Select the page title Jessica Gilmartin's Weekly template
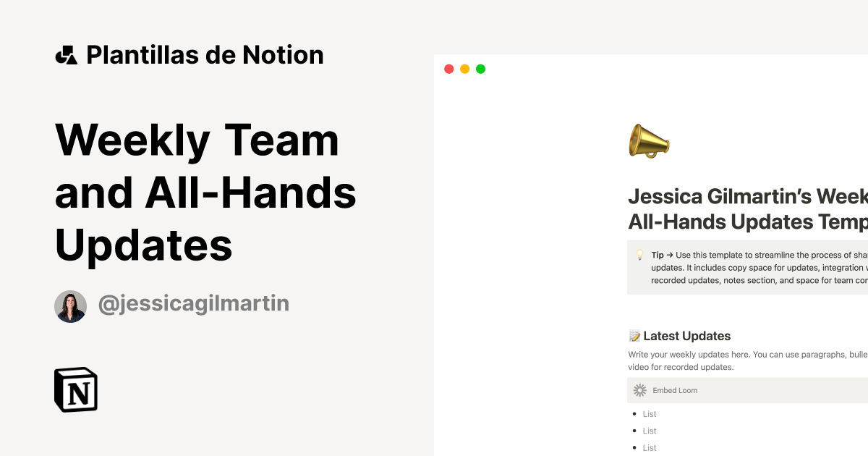The height and width of the screenshot is (456, 868). (x=745, y=208)
